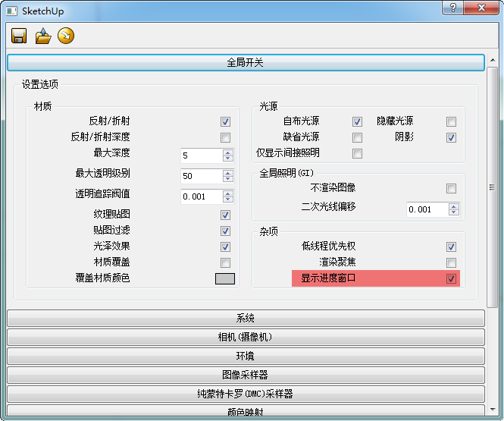Screen dimensions: 504x421
Task: Toggle the 光泽效果 checkbox
Action: 225,247
